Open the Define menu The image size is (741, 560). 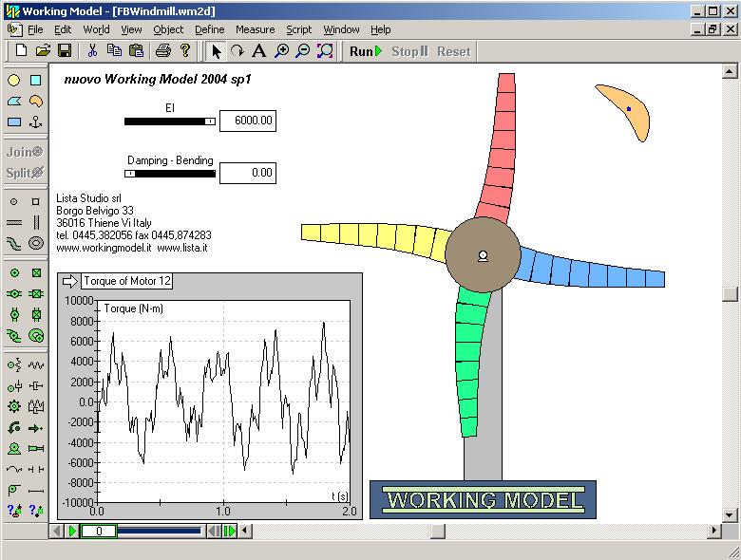click(x=210, y=29)
